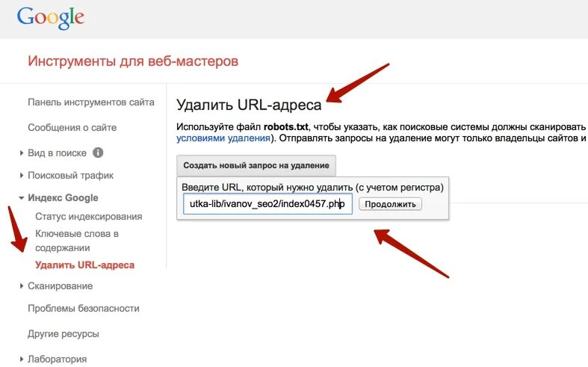Image resolution: width=588 pixels, height=367 pixels.
Task: Click the bold robots.txt text
Action: coord(285,127)
